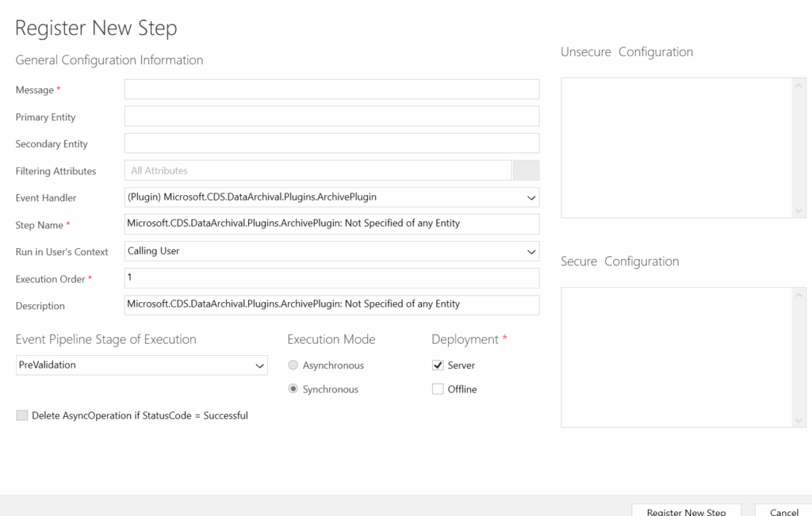Enable the Offline deployment checkbox
812x516 pixels.
438,389
